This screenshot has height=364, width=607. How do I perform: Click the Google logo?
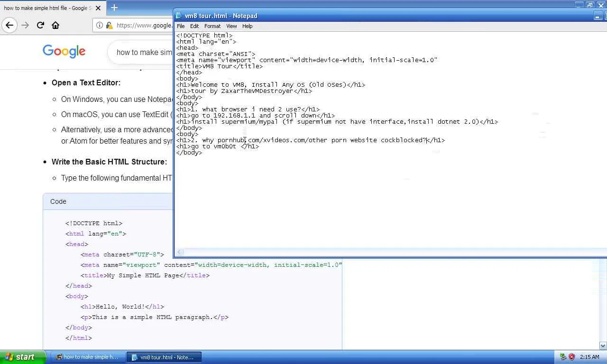click(64, 52)
